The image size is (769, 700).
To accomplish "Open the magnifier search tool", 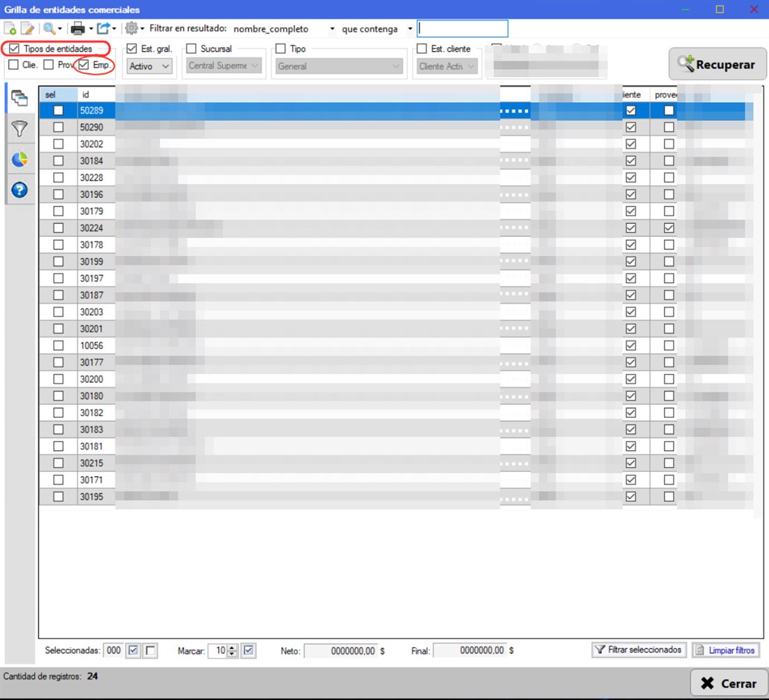I will point(49,29).
